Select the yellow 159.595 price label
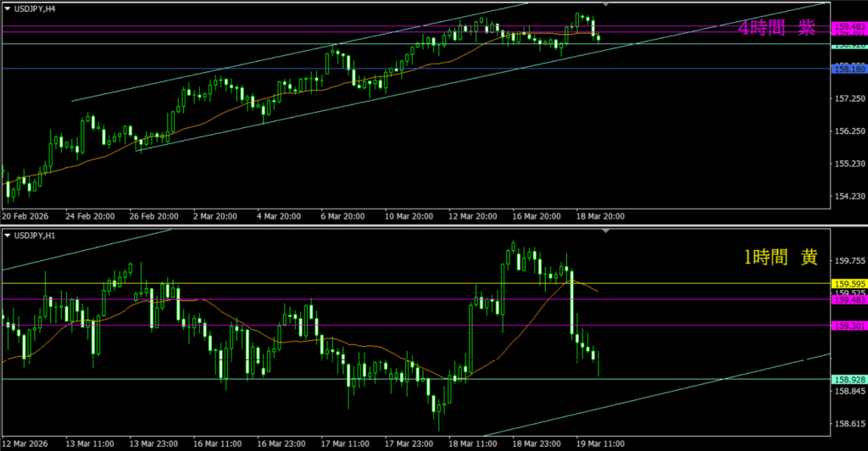This screenshot has width=868, height=451. (x=849, y=283)
